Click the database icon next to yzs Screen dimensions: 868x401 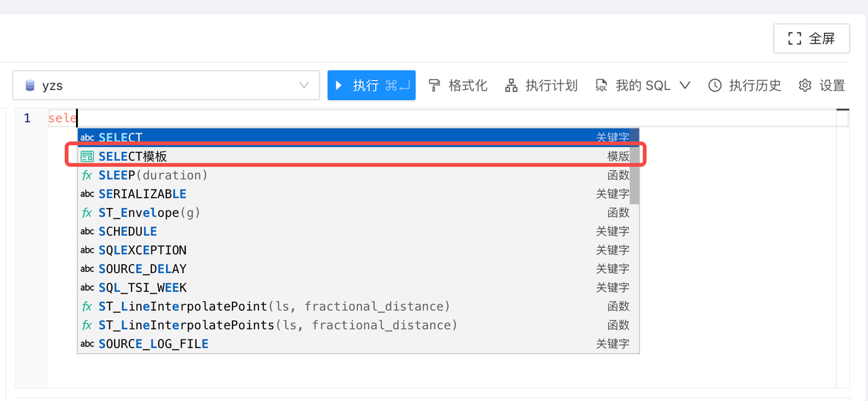[30, 85]
